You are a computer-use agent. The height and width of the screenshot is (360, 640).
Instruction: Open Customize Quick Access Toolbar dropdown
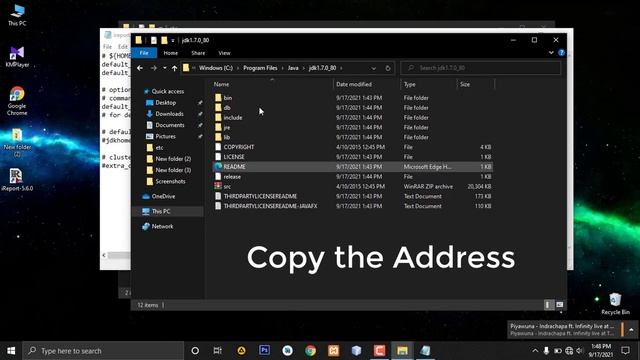(x=173, y=40)
